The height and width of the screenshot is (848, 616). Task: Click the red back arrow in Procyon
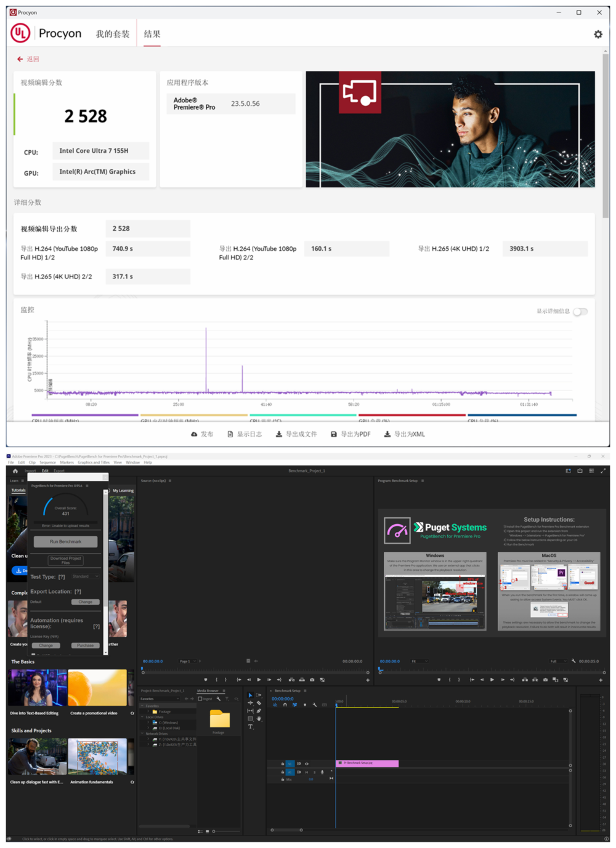pyautogui.click(x=20, y=59)
